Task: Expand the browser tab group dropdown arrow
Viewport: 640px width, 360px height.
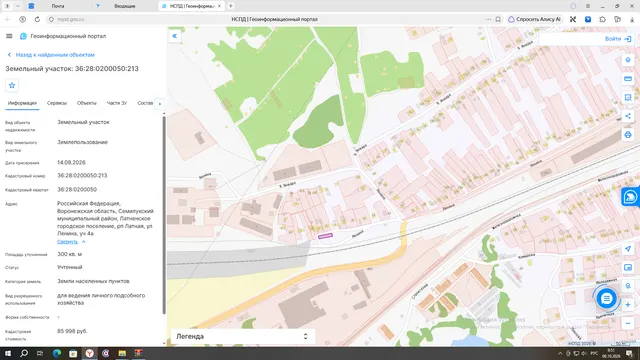Action: tap(18, 6)
